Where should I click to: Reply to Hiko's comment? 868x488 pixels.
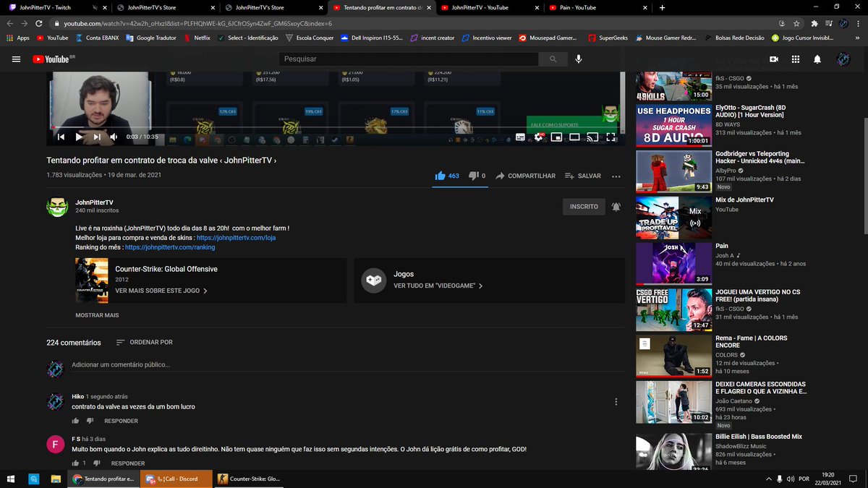[x=121, y=421]
